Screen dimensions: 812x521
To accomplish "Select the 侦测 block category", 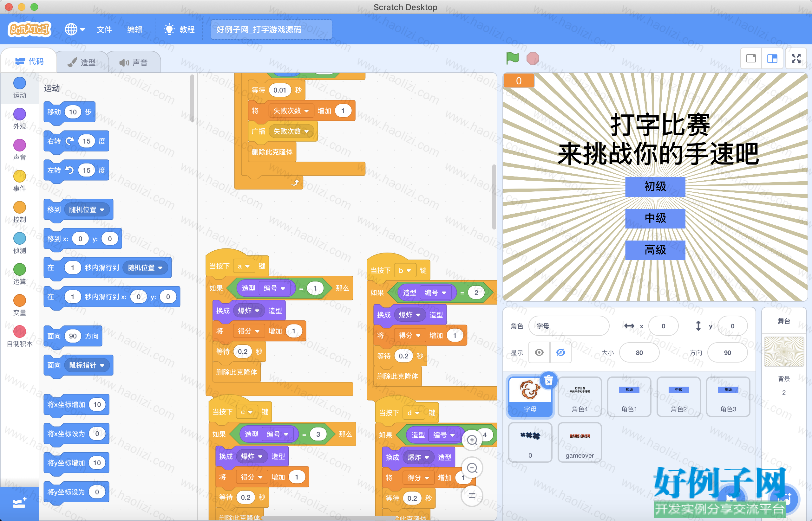I will click(x=20, y=243).
